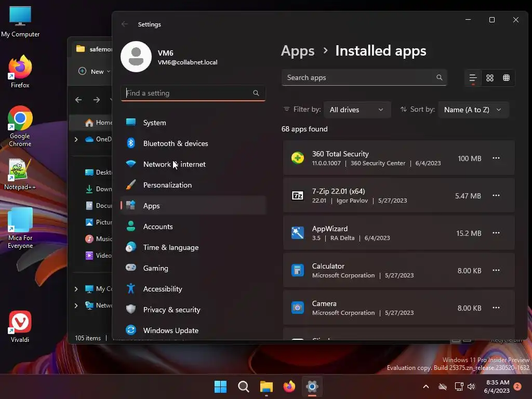Show hidden system tray icons

tap(426, 387)
